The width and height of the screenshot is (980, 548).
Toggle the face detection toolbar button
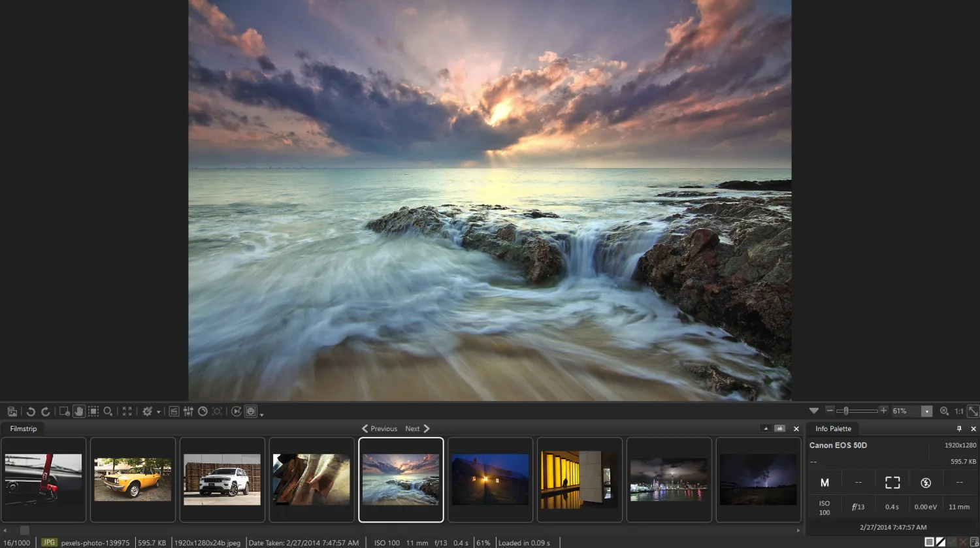pyautogui.click(x=251, y=411)
